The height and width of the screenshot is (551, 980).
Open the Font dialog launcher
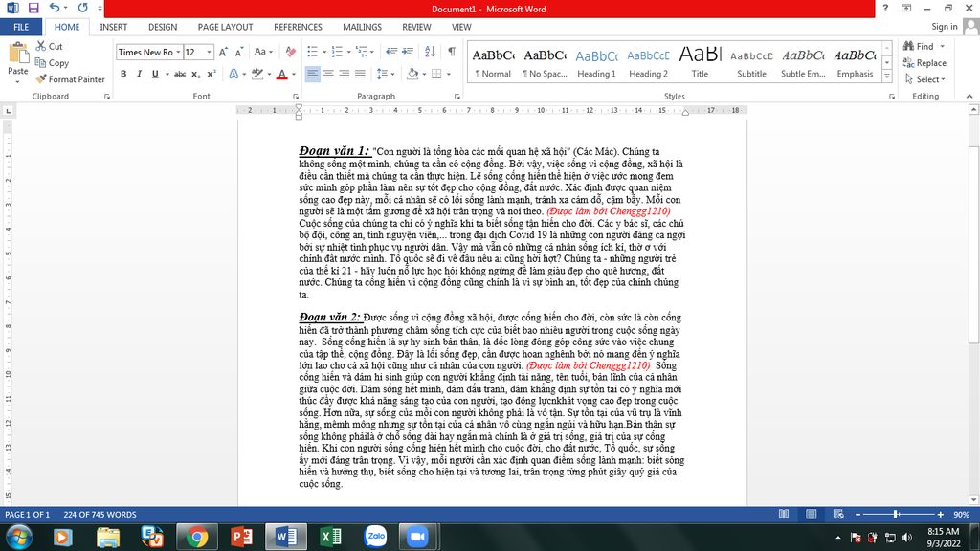296,97
